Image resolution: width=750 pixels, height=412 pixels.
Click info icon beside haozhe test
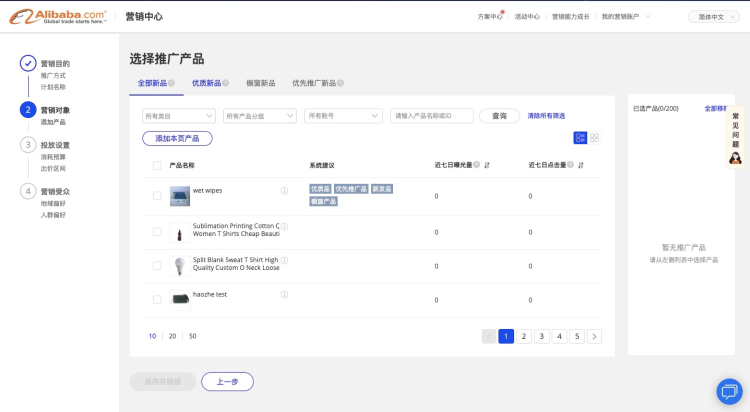284,295
